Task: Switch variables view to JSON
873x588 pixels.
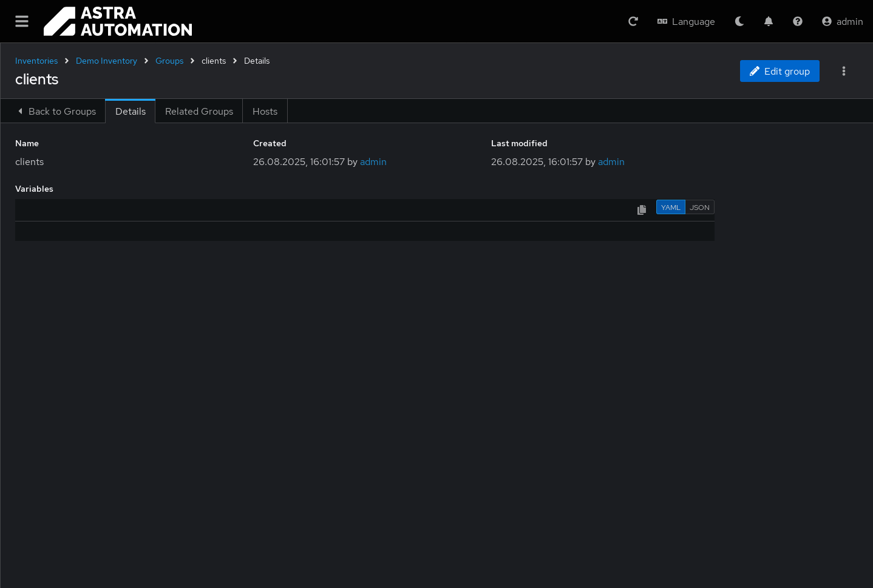Action: (699, 208)
